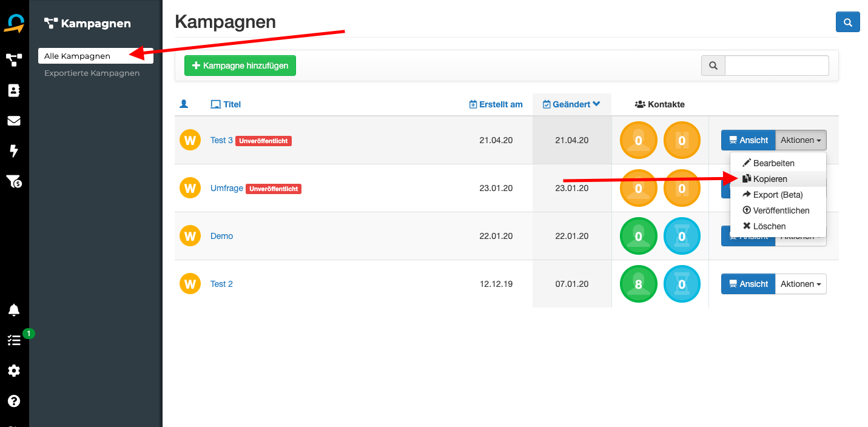The height and width of the screenshot is (427, 868).
Task: Click Ansicht button for Test 2
Action: click(x=749, y=284)
